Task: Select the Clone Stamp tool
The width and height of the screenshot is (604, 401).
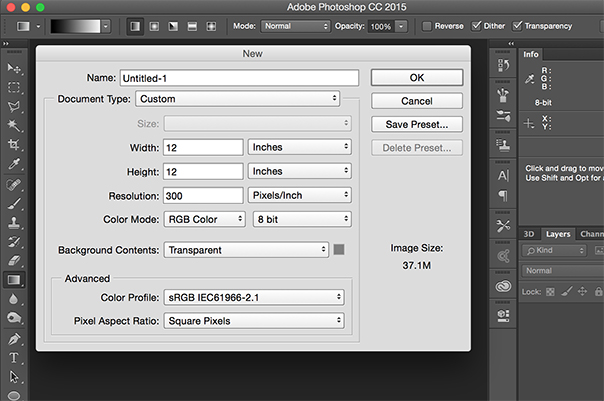Action: click(x=14, y=223)
